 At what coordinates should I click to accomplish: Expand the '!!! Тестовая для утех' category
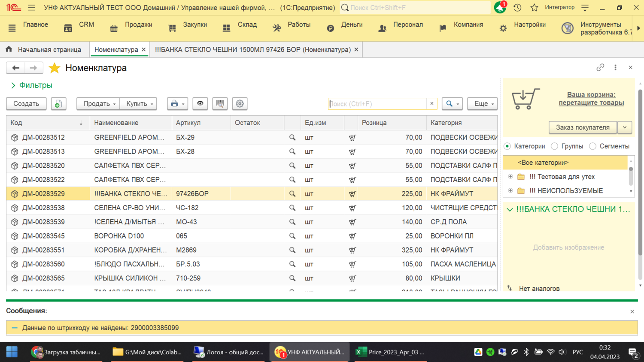(x=510, y=177)
